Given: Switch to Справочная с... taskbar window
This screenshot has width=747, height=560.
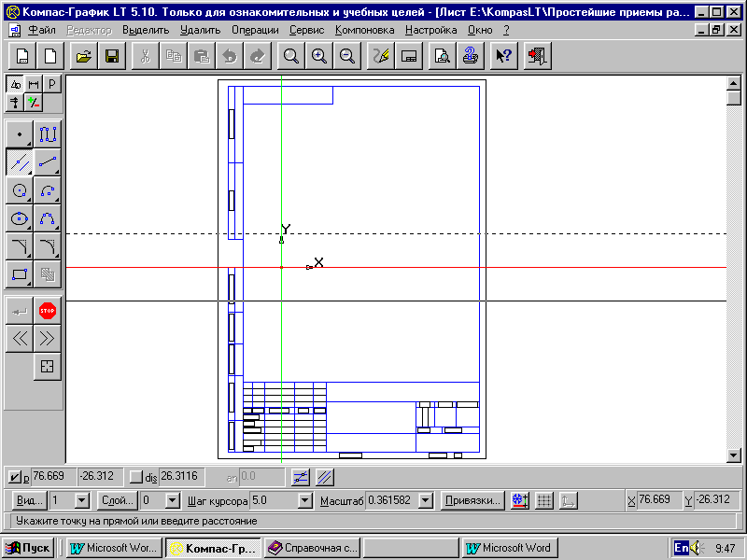Looking at the screenshot, I should [313, 548].
